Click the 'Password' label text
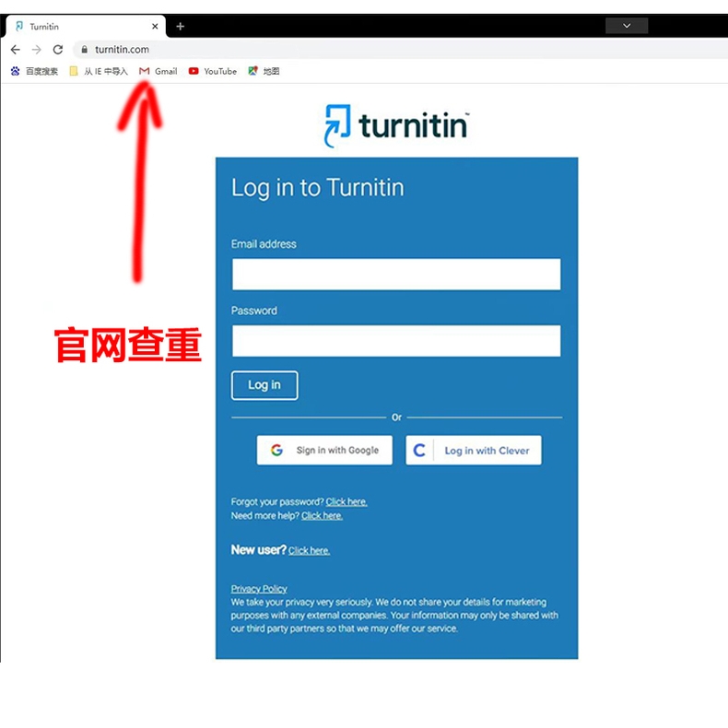The width and height of the screenshot is (728, 728). 254,311
